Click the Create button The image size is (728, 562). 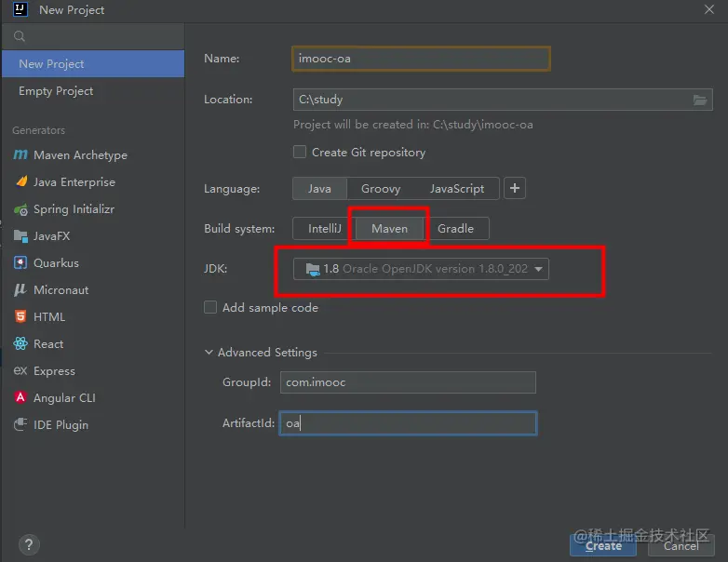(603, 545)
